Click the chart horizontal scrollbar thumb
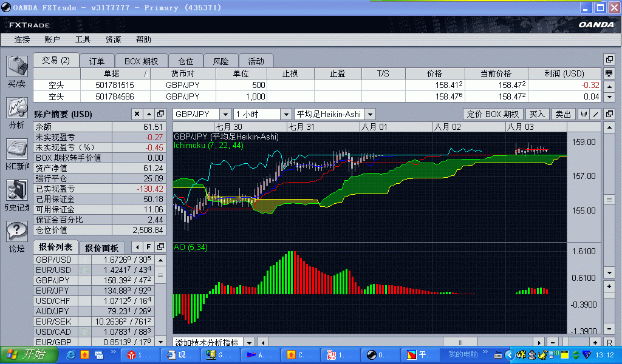 (x=460, y=342)
